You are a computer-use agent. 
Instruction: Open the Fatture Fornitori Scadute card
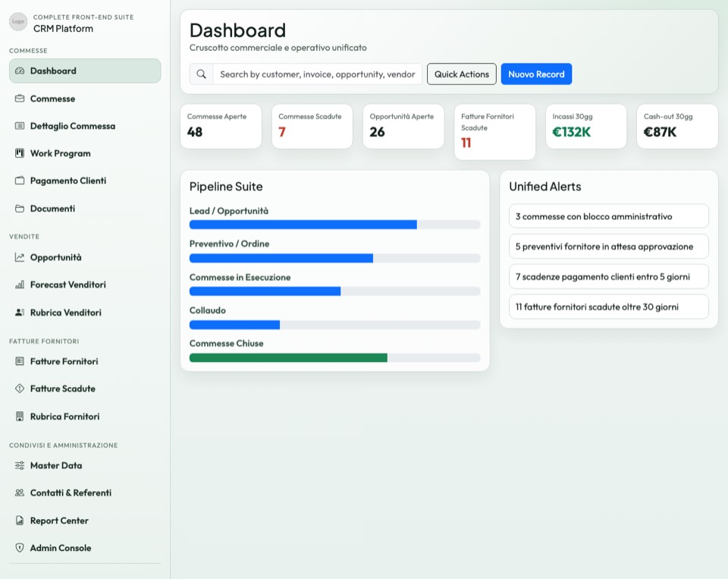(x=495, y=132)
